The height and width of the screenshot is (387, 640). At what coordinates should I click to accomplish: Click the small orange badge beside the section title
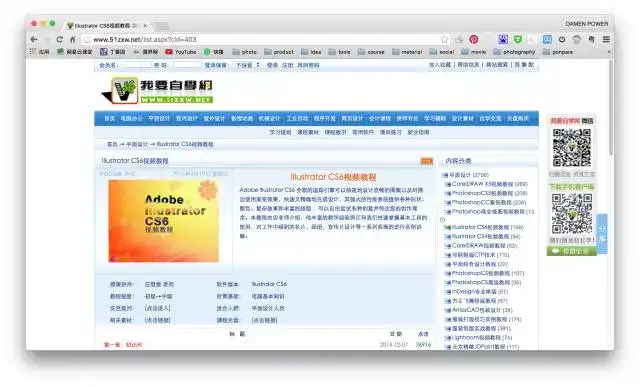427,161
